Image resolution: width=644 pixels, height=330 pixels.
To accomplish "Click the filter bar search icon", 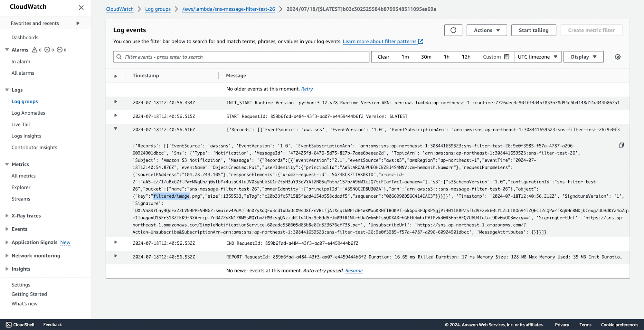I will pos(119,57).
